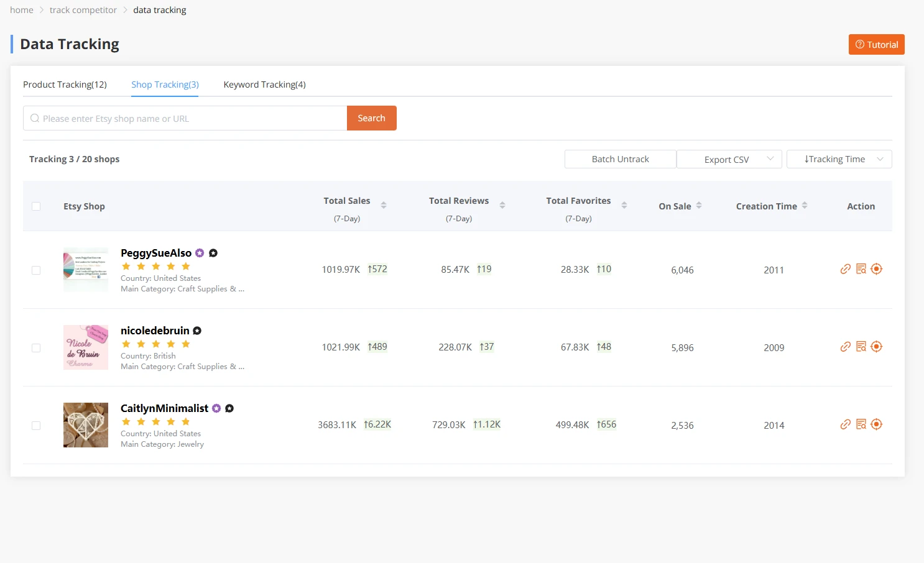Click the purple star badge beside PeggySueAlso
Screen dimensions: 924x563
pos(200,252)
